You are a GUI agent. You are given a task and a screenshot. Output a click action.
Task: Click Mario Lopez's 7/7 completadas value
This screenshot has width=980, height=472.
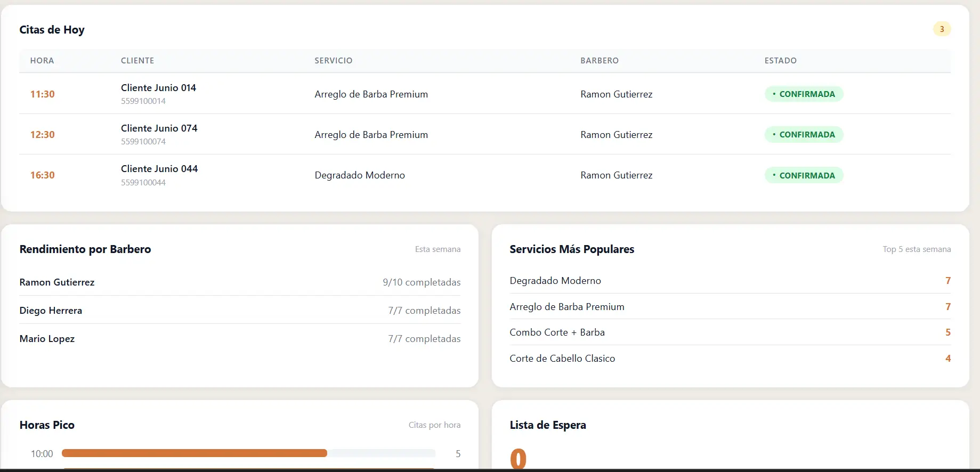point(424,339)
